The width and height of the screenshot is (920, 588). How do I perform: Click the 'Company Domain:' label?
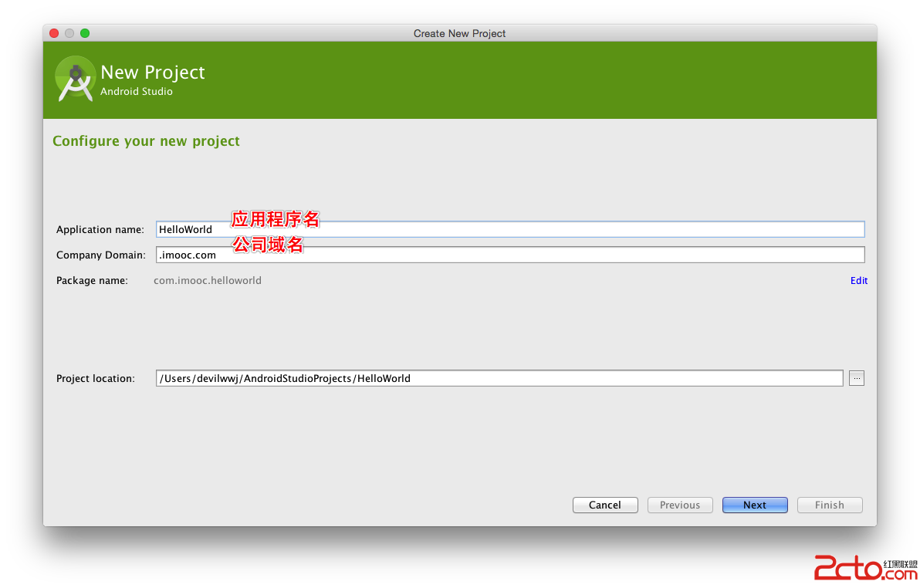(x=101, y=255)
